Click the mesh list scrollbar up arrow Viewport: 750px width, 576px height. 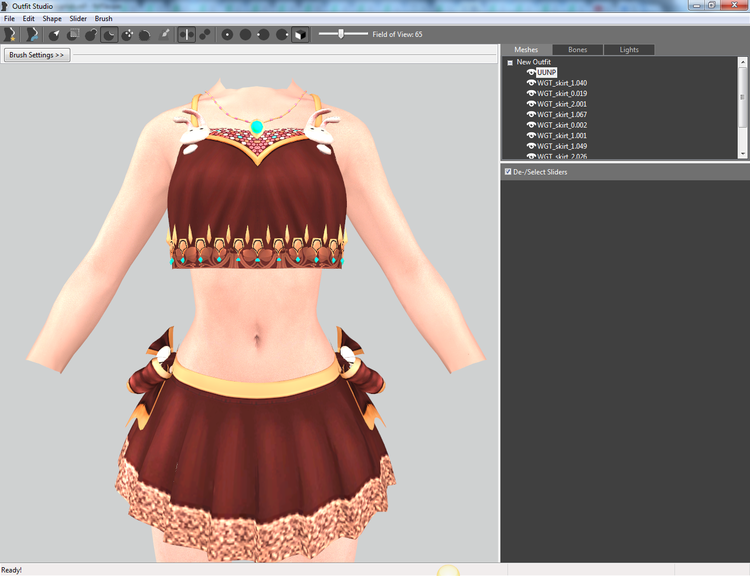742,62
